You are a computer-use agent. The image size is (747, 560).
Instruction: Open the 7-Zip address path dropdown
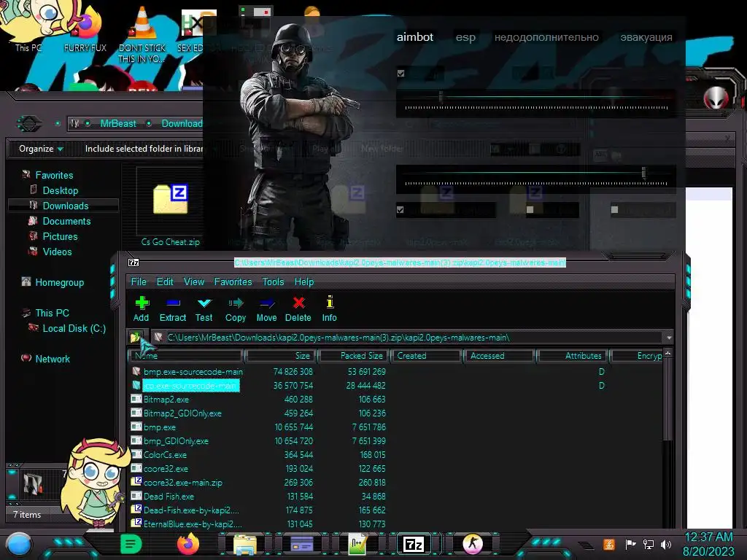(669, 338)
